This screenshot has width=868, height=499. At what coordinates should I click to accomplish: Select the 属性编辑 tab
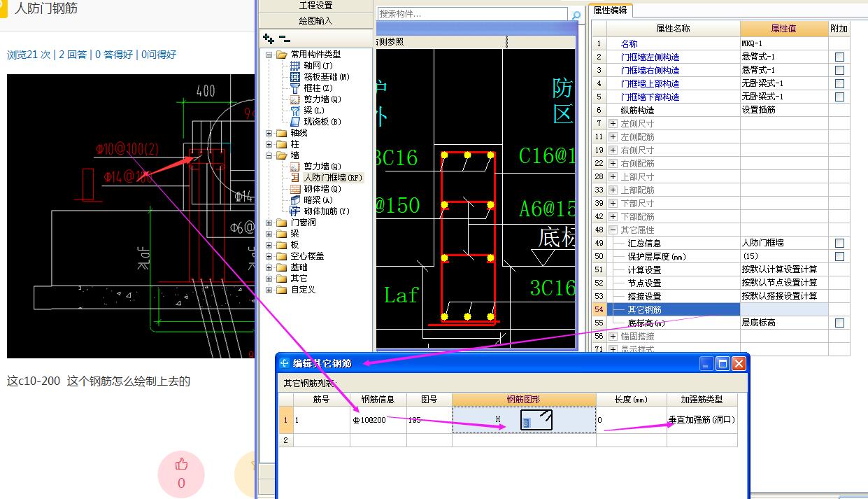[611, 10]
